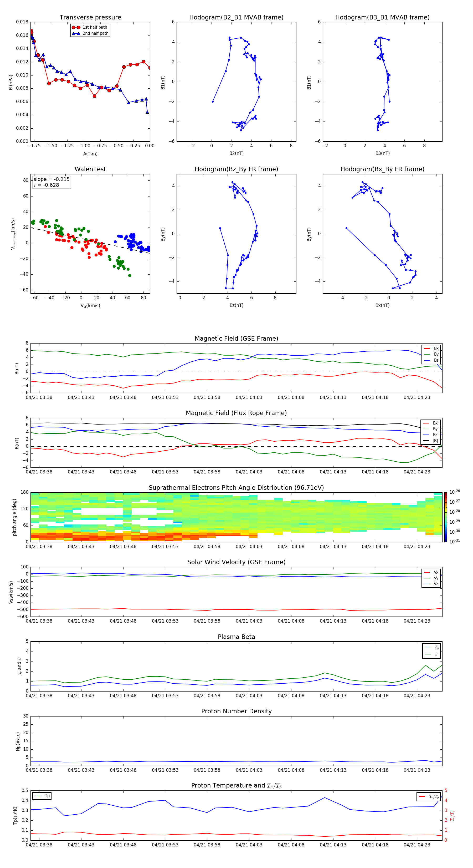Click '04/21 03:53' under Plasma Beta plot
The width and height of the screenshot is (473, 868).
(165, 696)
